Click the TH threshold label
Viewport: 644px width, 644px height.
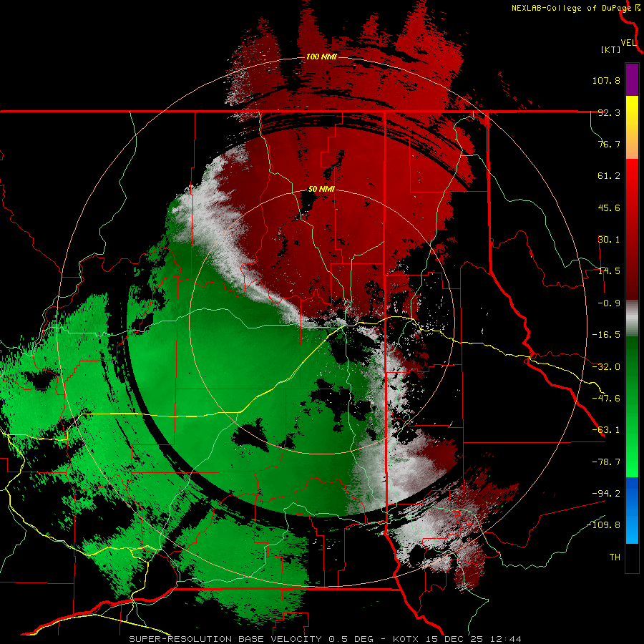615,557
